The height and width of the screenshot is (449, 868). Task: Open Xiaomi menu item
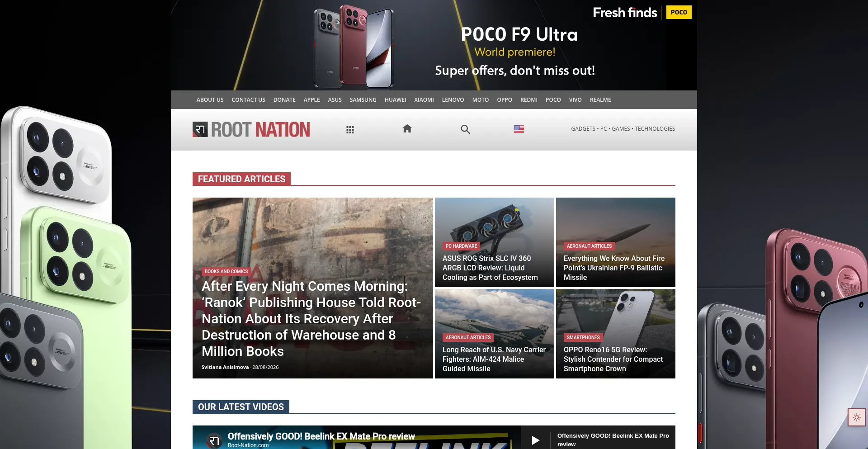coord(424,100)
